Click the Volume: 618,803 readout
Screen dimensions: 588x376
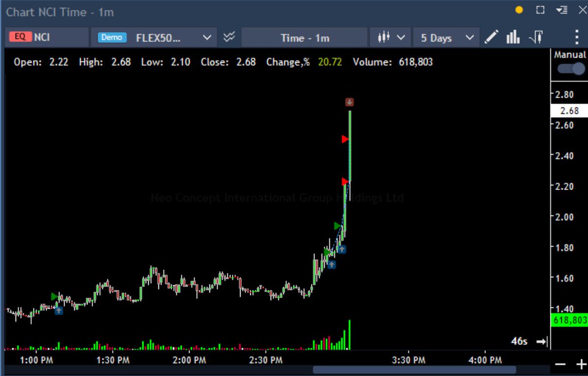[x=392, y=62]
